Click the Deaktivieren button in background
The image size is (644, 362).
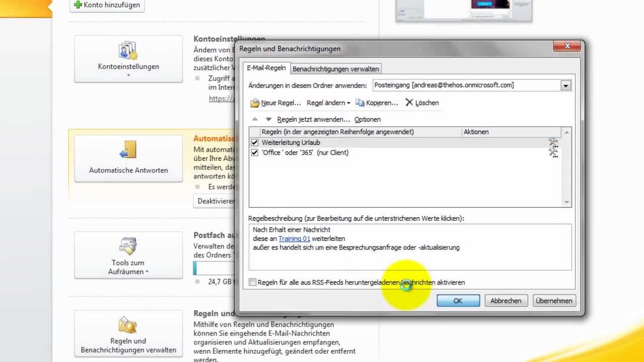[x=214, y=201]
